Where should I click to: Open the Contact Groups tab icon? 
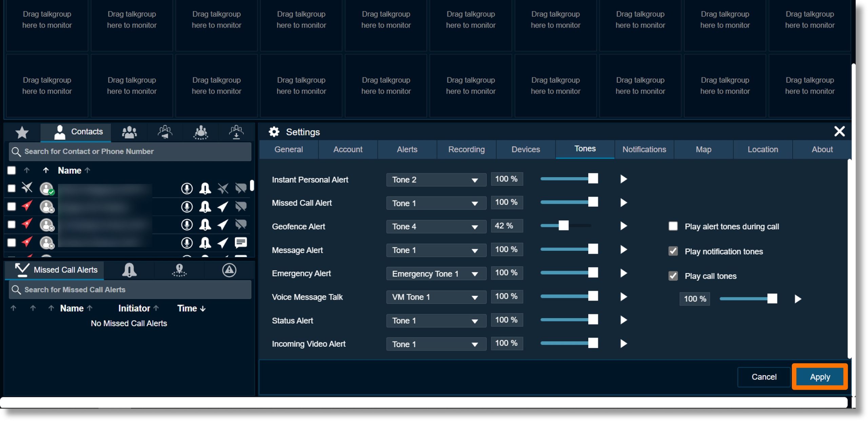click(129, 132)
